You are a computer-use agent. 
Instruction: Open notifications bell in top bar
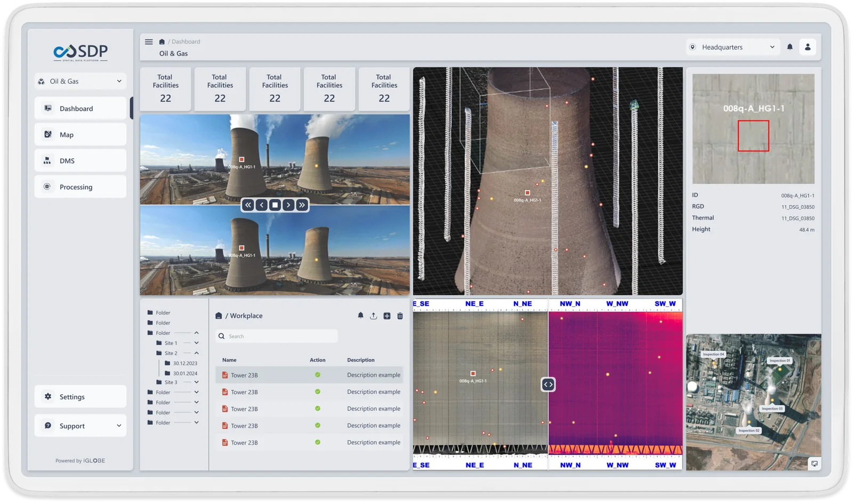(790, 47)
